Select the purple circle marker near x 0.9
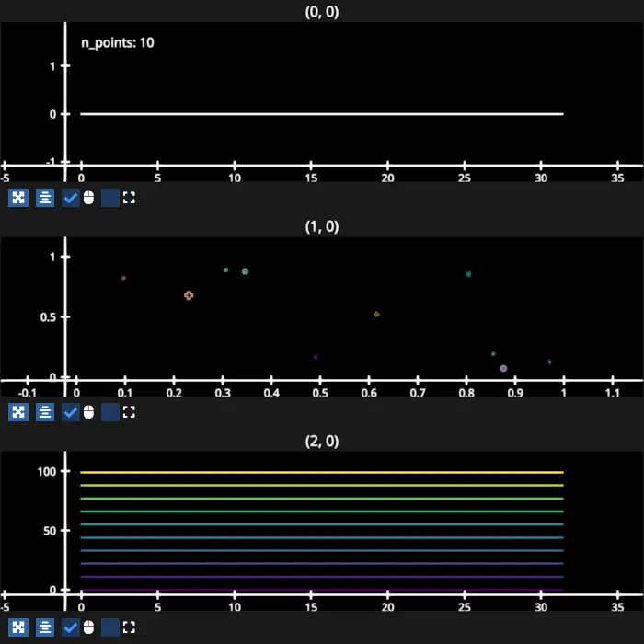644x644 pixels. (x=503, y=368)
